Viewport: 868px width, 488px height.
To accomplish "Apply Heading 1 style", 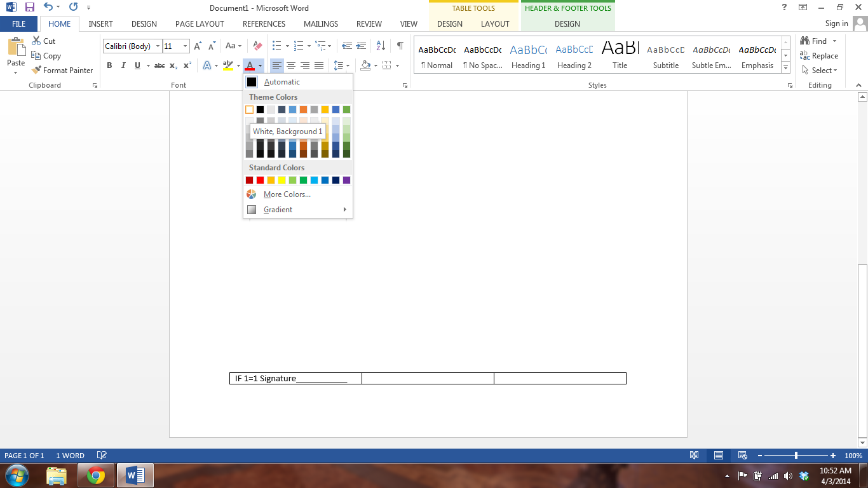I will [x=529, y=56].
